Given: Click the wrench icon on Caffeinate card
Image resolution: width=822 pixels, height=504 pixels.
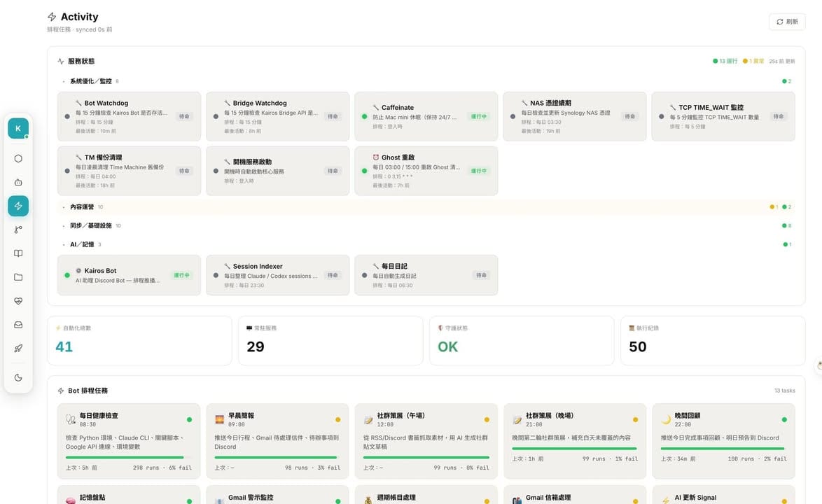Looking at the screenshot, I should pos(376,107).
